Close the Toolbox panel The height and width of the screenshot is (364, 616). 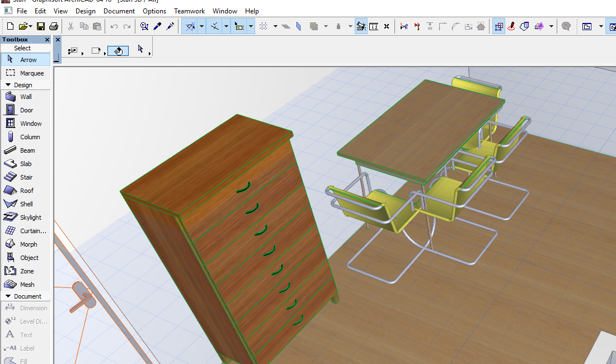(47, 40)
